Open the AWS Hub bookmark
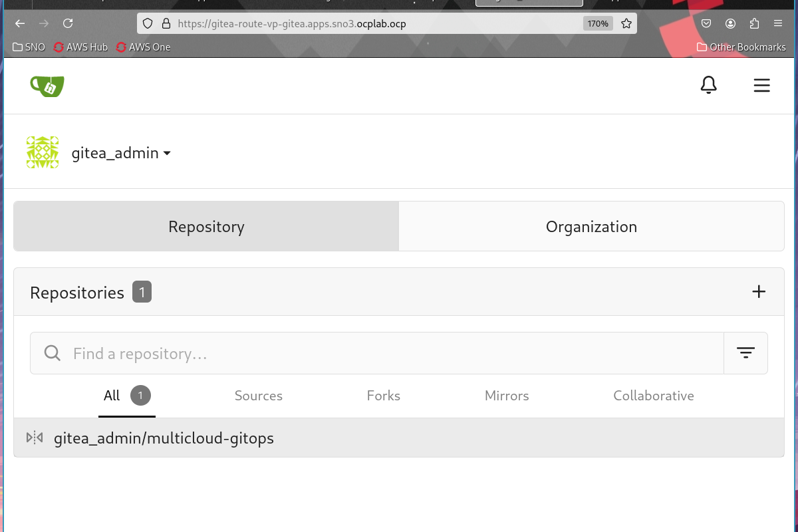The image size is (798, 532). pos(80,47)
